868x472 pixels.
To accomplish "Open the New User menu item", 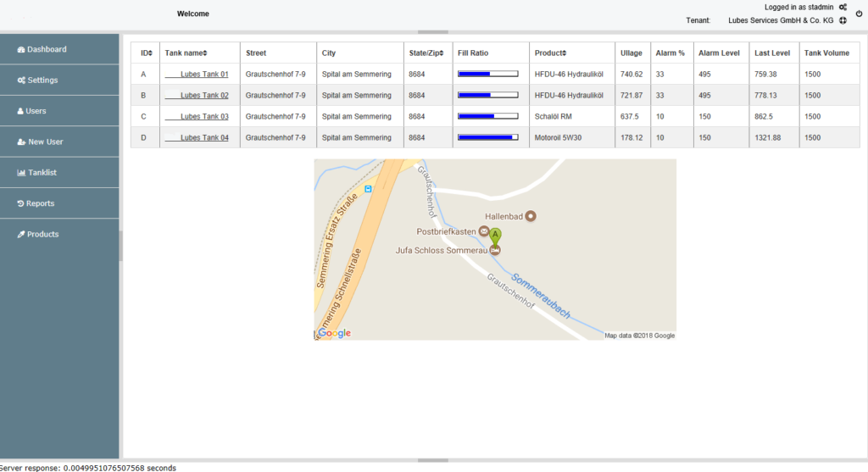I will (x=59, y=142).
